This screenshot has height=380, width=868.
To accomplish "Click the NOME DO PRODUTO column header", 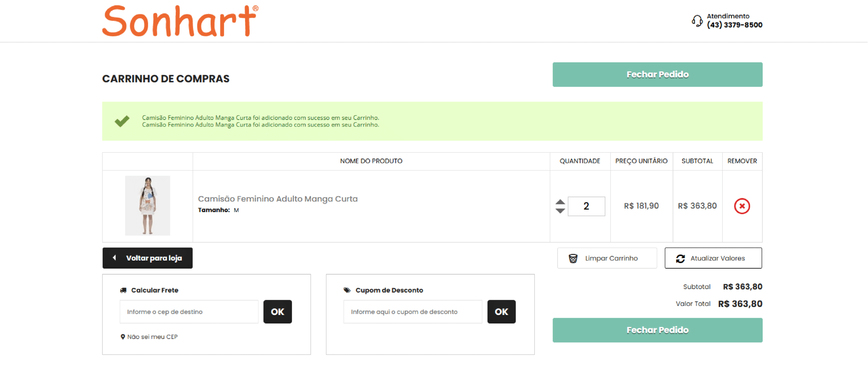I will pos(371,161).
